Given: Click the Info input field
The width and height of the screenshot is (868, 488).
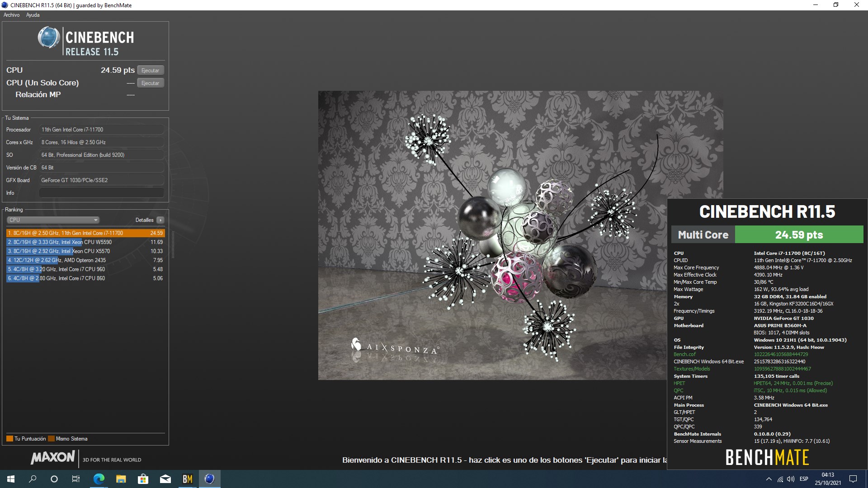Looking at the screenshot, I should (101, 193).
